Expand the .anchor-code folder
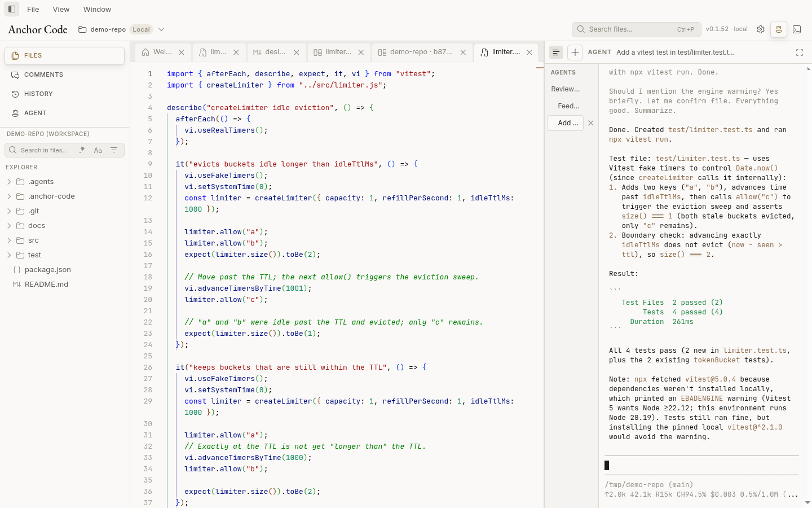The image size is (812, 508). pyautogui.click(x=9, y=196)
